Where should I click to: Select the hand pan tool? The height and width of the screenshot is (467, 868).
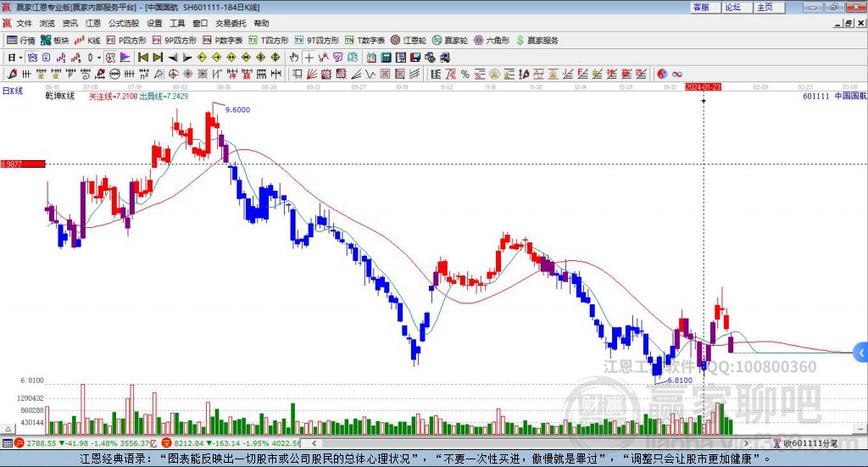[x=294, y=58]
